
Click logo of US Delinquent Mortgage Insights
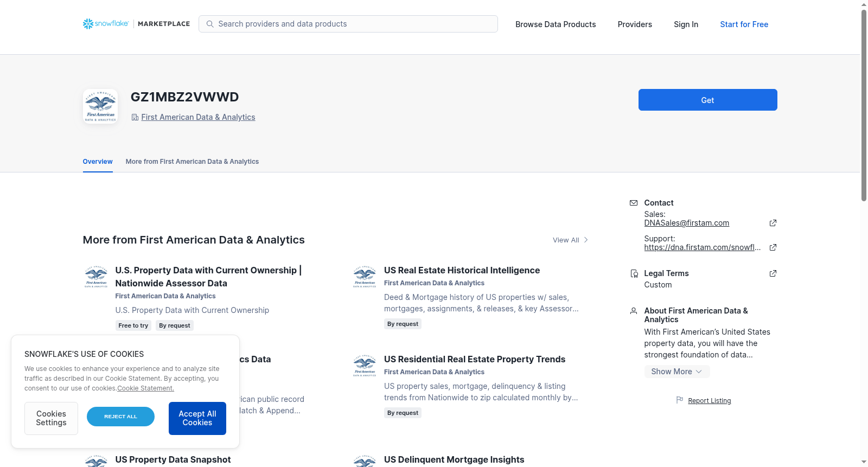tap(365, 461)
